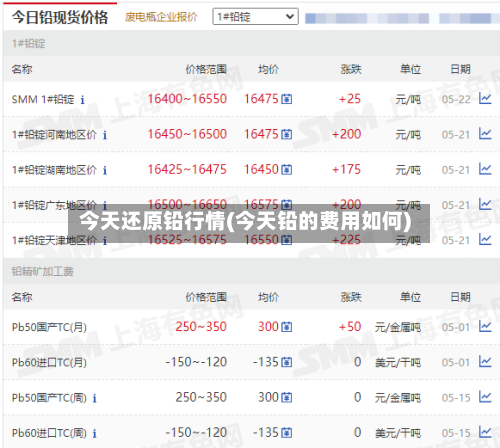This screenshot has width=500, height=448.
Task: Open trend chart for Pb50国产TC(周)
Action: (x=485, y=397)
